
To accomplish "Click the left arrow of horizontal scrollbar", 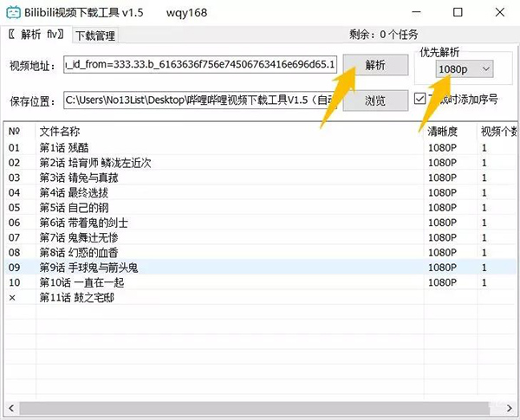I will tap(11, 408).
